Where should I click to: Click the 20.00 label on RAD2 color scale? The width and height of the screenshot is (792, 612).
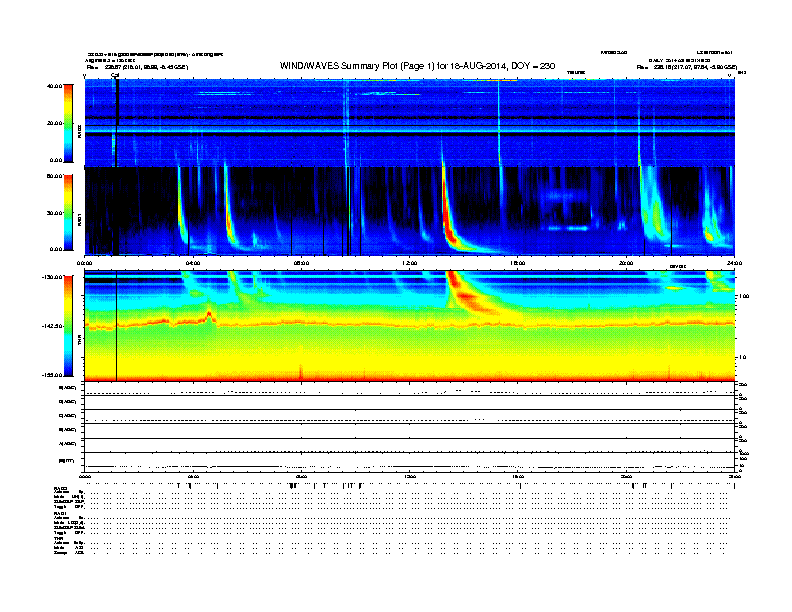[54, 123]
